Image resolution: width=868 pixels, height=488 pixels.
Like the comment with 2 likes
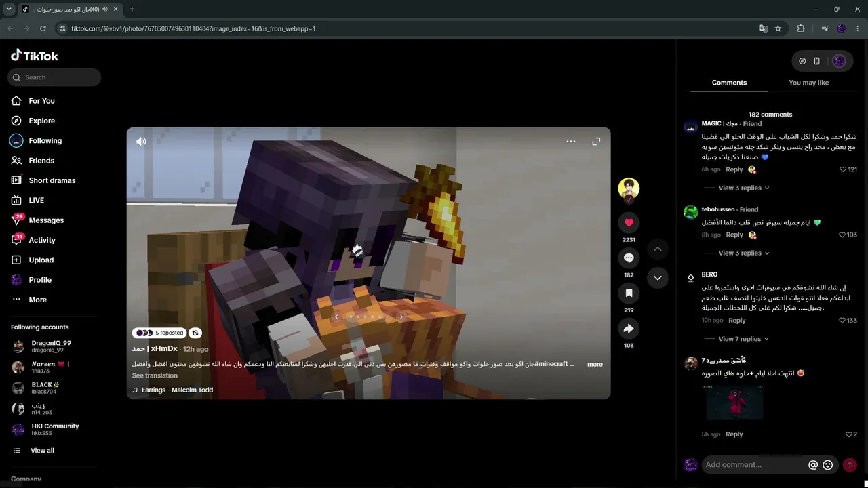click(848, 434)
